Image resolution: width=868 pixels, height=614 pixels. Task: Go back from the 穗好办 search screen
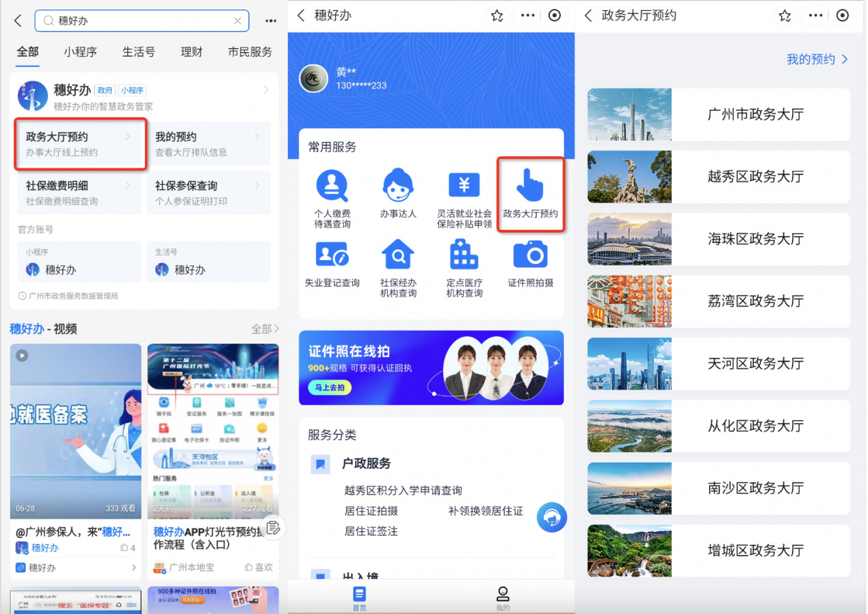click(18, 21)
